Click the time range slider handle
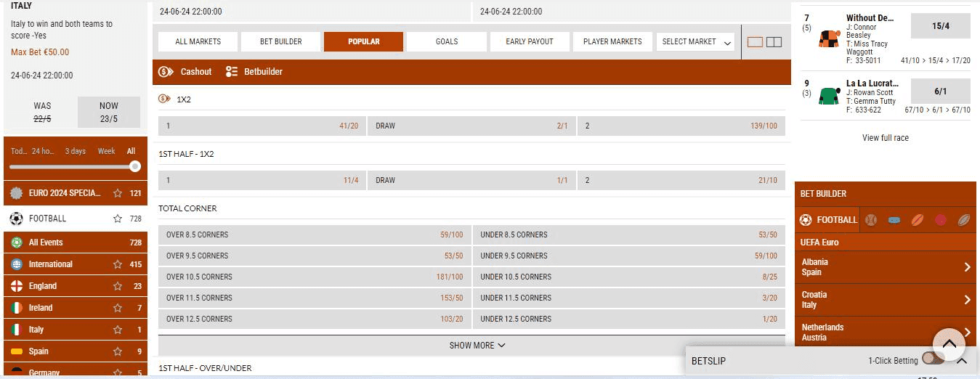 [x=134, y=166]
